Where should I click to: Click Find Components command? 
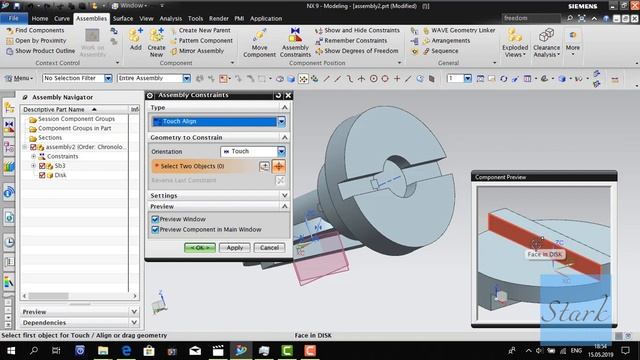[35, 30]
